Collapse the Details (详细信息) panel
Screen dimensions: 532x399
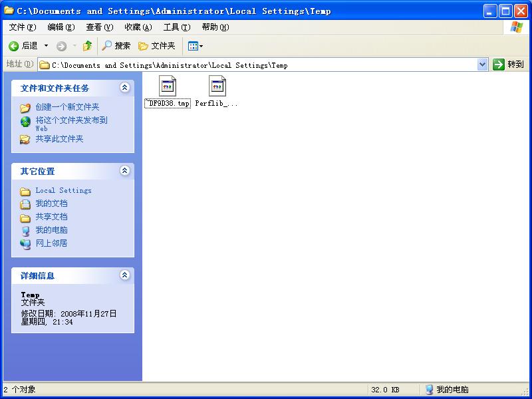coord(125,275)
